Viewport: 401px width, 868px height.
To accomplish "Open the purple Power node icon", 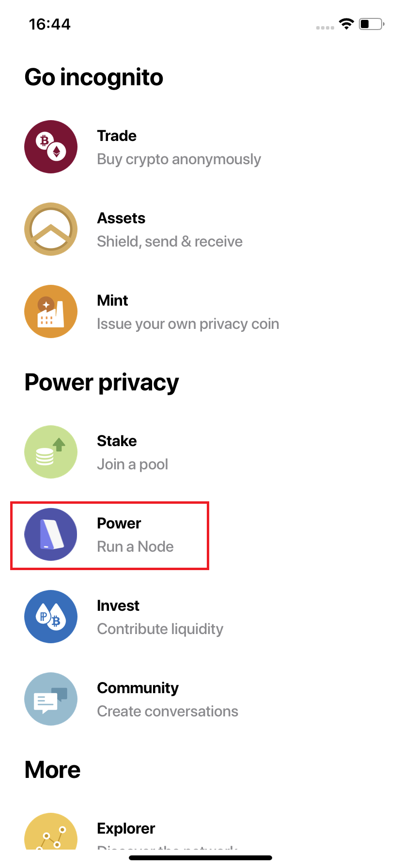I will [x=51, y=534].
